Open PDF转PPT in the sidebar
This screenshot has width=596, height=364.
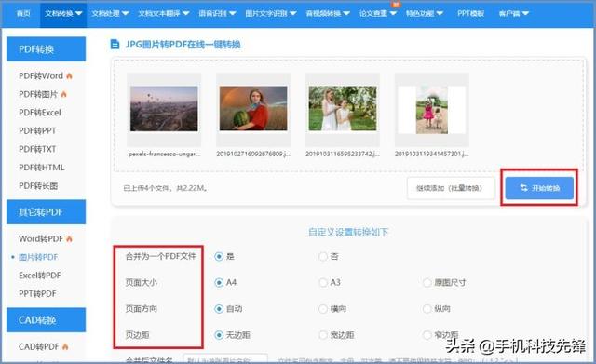coord(37,130)
